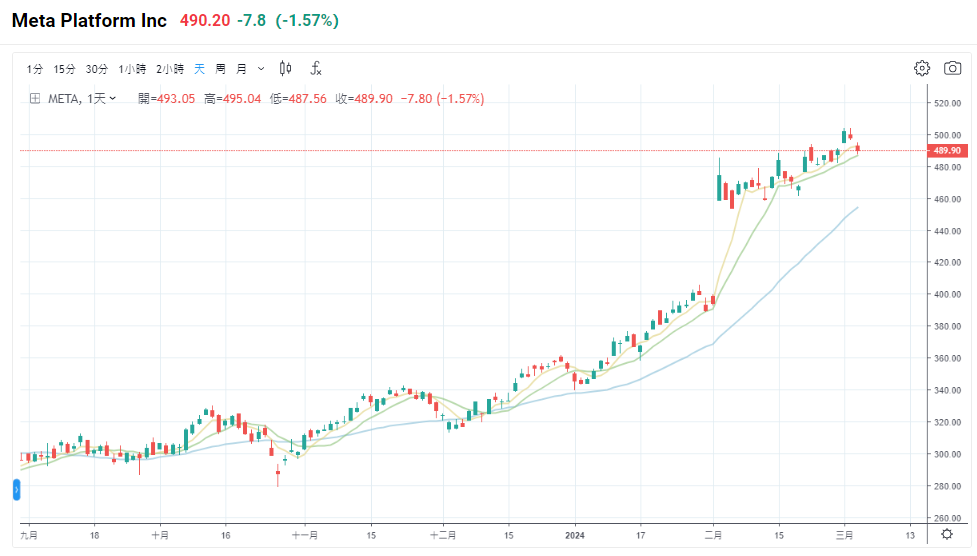The width and height of the screenshot is (977, 556).
Task: Click the 490.20 last price value
Action: 205,21
